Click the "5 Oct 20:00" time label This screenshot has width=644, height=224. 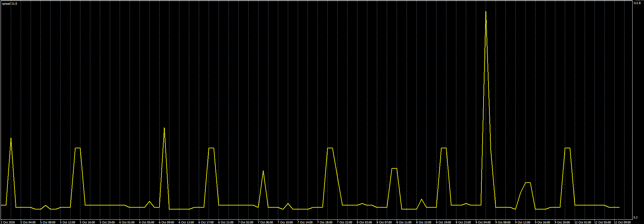click(107, 222)
